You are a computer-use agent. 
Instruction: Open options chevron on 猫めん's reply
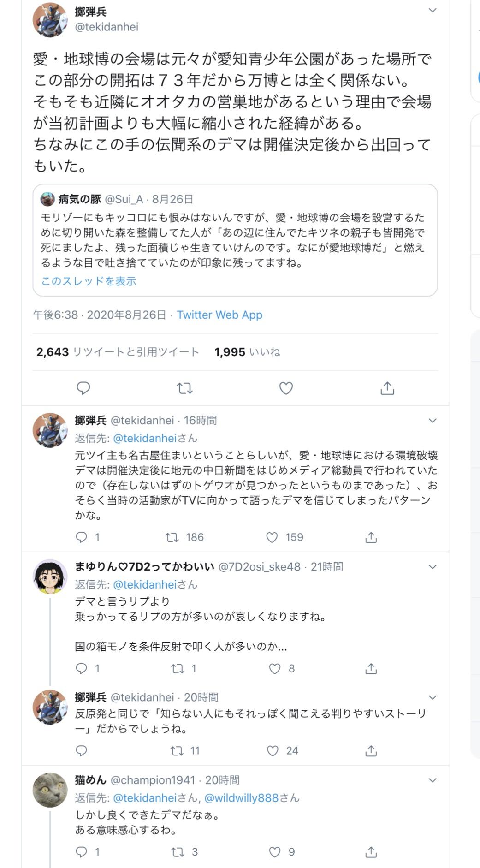point(432,780)
